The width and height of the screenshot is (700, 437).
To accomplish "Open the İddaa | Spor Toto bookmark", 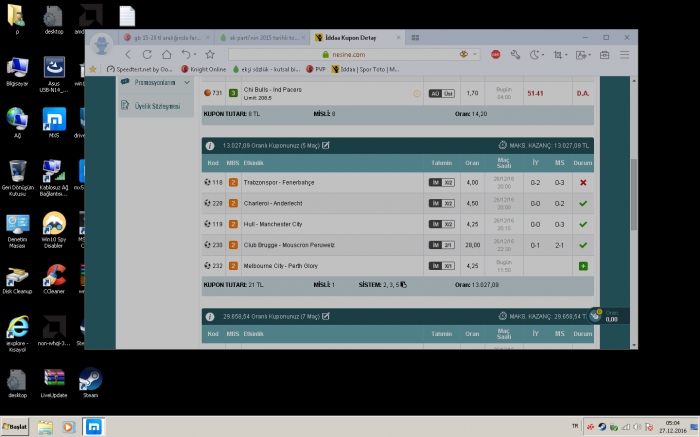I will click(x=366, y=69).
